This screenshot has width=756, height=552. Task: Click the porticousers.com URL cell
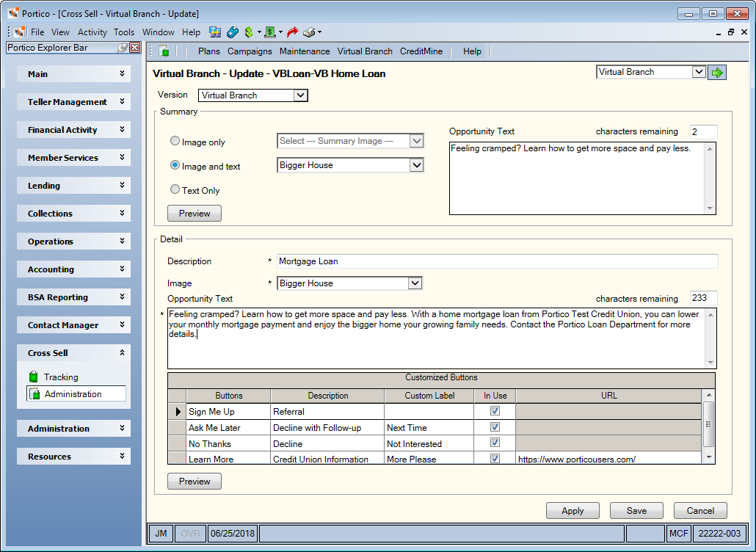point(608,459)
